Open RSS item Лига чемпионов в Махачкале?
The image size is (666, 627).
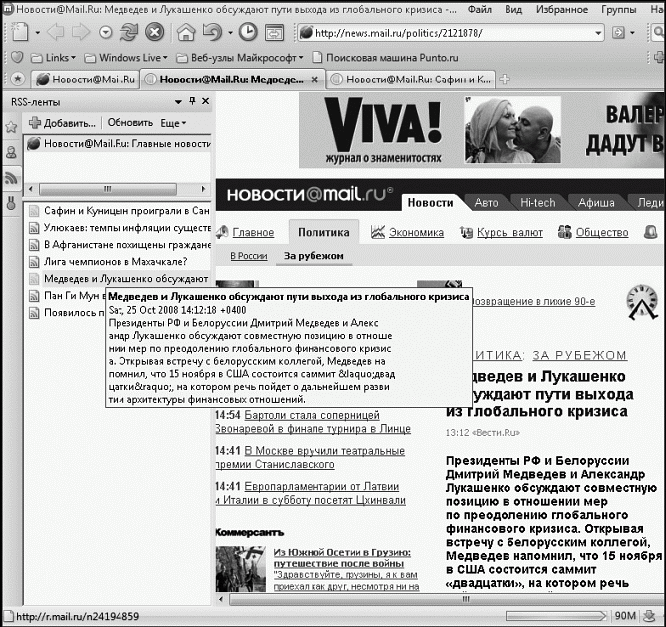116,262
